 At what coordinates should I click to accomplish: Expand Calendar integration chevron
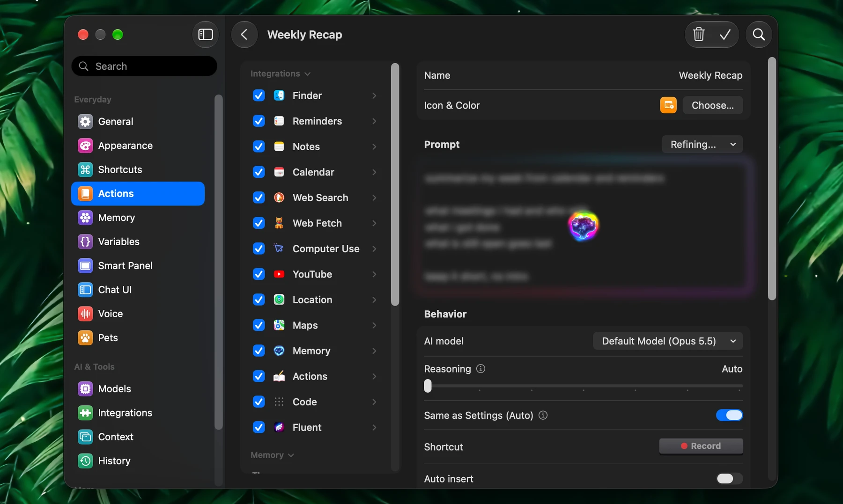coord(374,172)
